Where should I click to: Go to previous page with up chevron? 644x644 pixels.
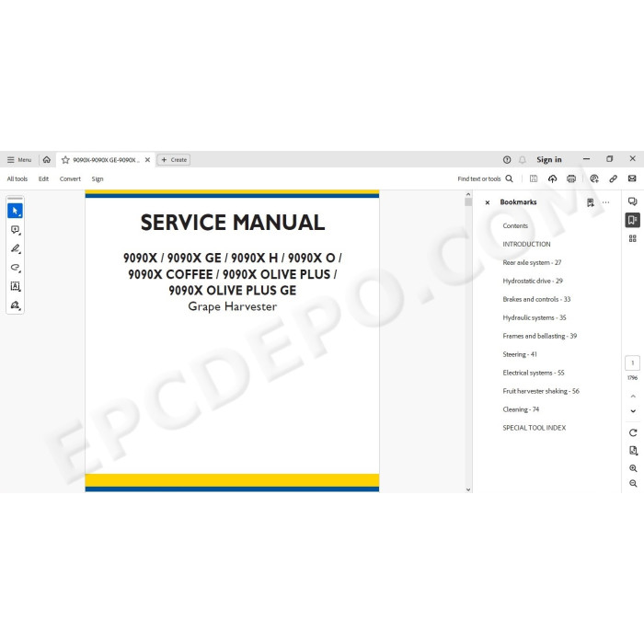[633, 397]
